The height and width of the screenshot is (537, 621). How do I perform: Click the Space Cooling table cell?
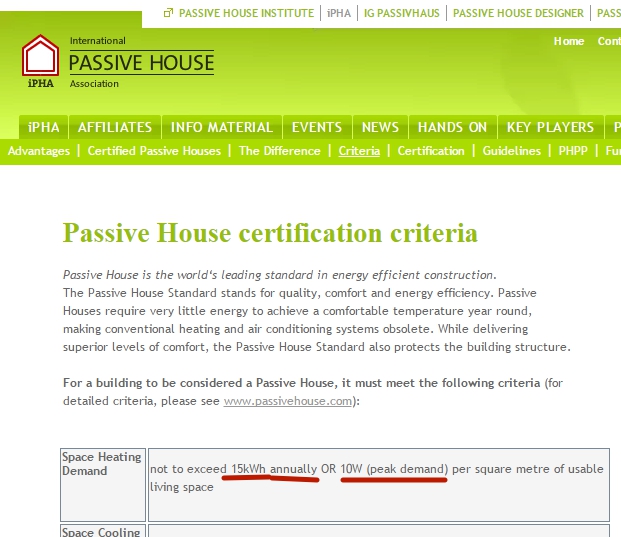tap(103, 531)
